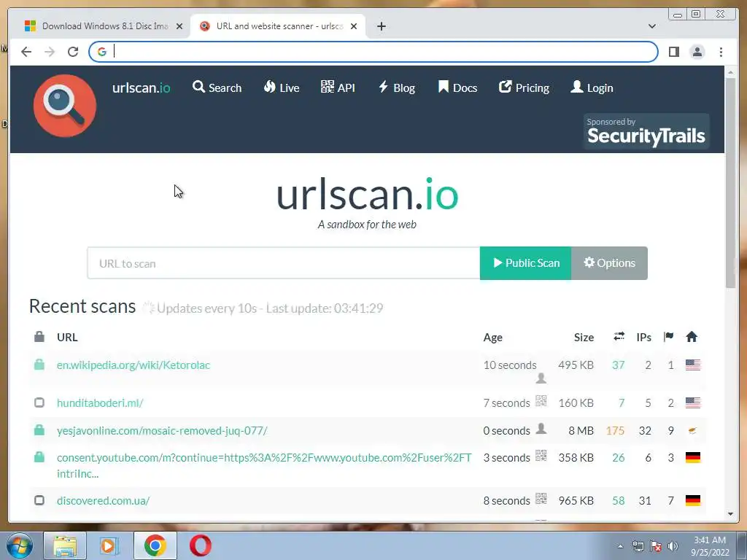Click the home column header icon
Viewport: 747px width, 560px height.
click(692, 337)
